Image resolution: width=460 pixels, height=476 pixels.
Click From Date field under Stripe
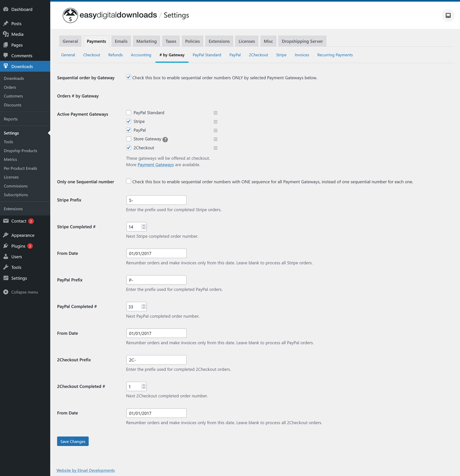pos(156,253)
